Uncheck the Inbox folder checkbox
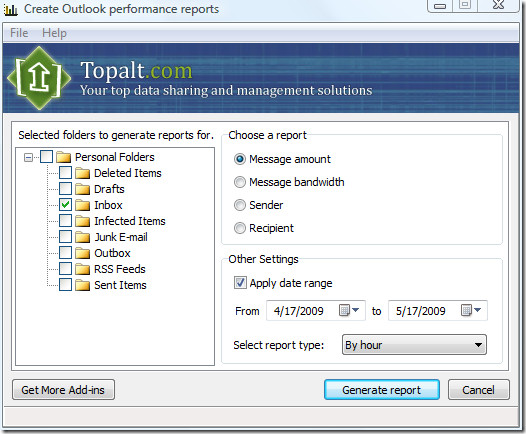 [65, 205]
